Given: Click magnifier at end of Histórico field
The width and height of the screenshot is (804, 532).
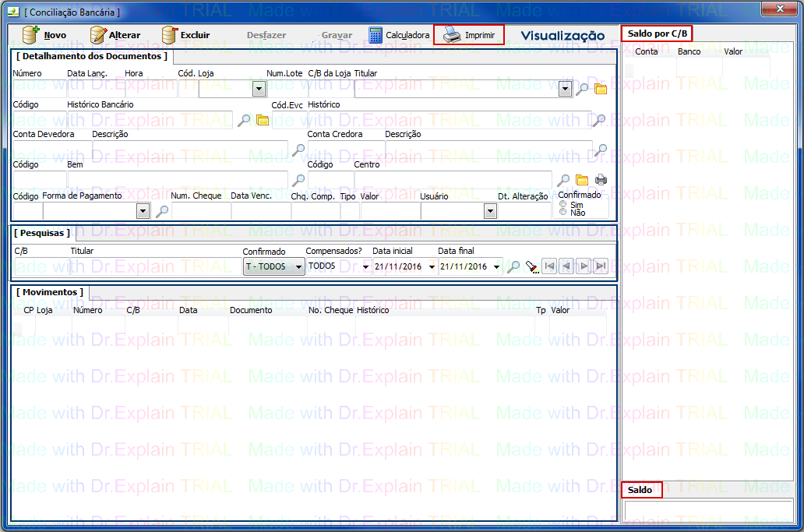Looking at the screenshot, I should pyautogui.click(x=599, y=121).
